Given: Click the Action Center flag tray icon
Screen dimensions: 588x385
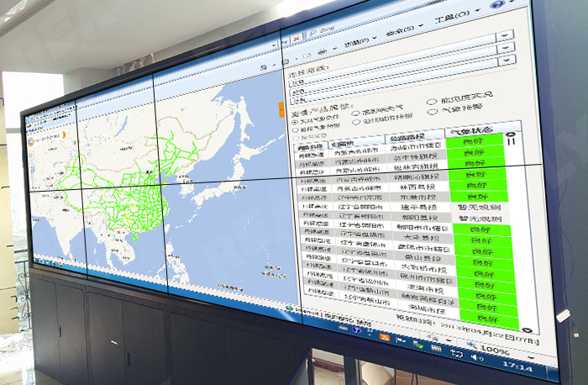Looking at the screenshot, I should click(401, 340).
